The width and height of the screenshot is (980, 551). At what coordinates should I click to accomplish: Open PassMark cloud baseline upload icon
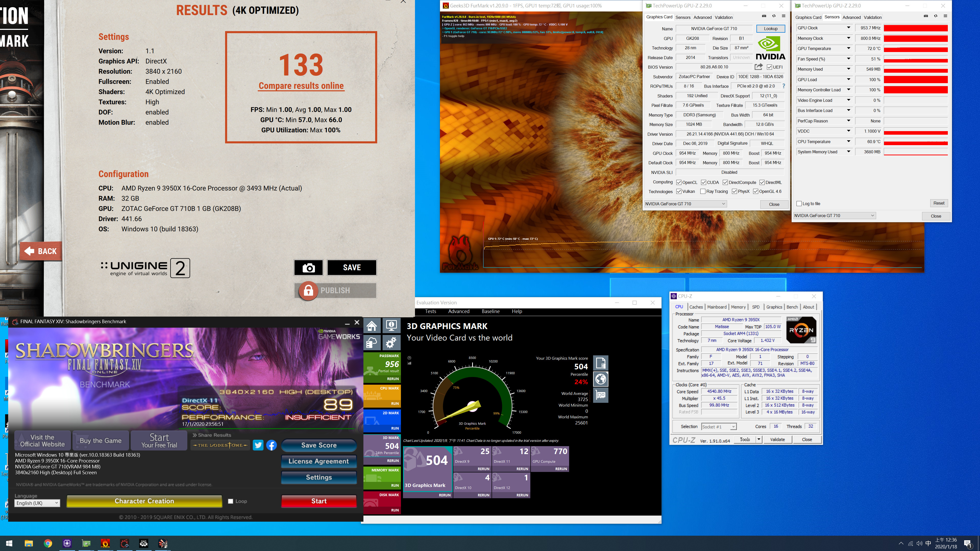point(372,343)
